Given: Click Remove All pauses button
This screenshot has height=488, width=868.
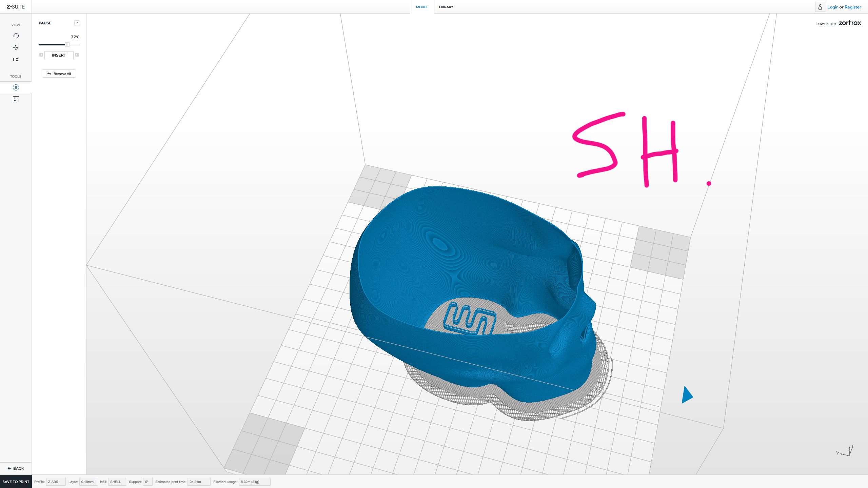Looking at the screenshot, I should tap(59, 74).
